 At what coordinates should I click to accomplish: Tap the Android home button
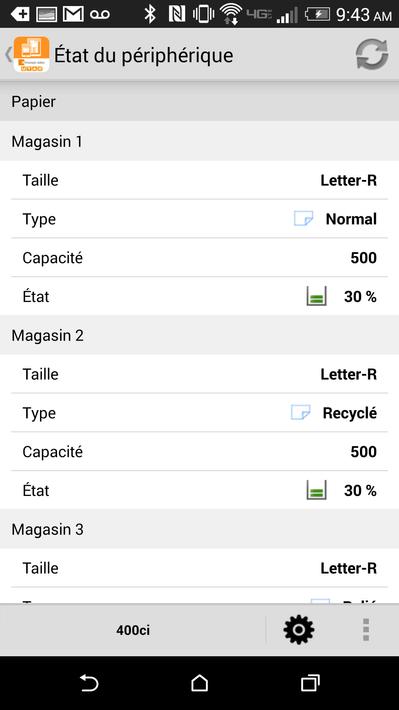[x=199, y=683]
